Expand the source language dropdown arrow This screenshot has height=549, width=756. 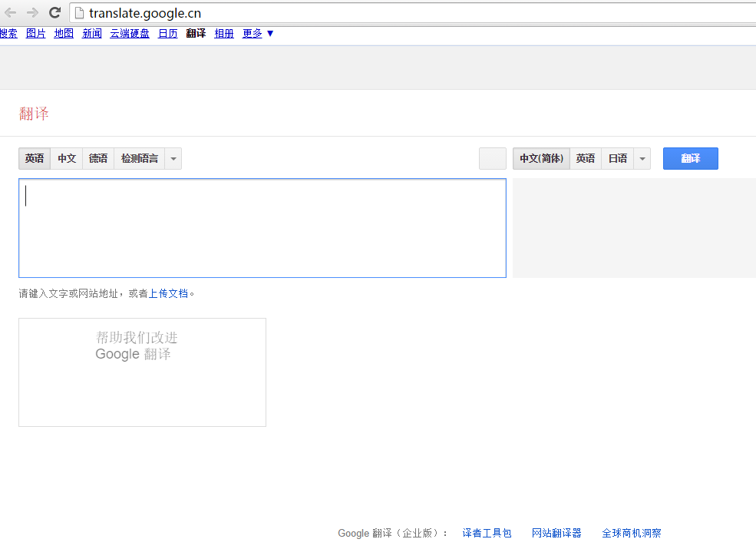pos(173,159)
